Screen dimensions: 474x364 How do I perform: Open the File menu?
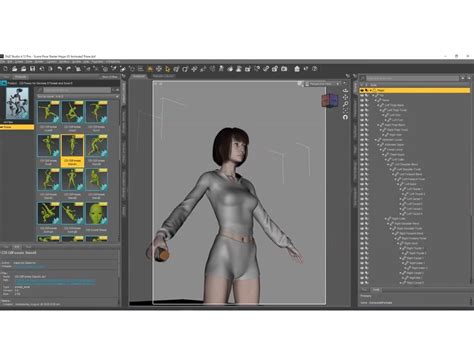point(2,62)
